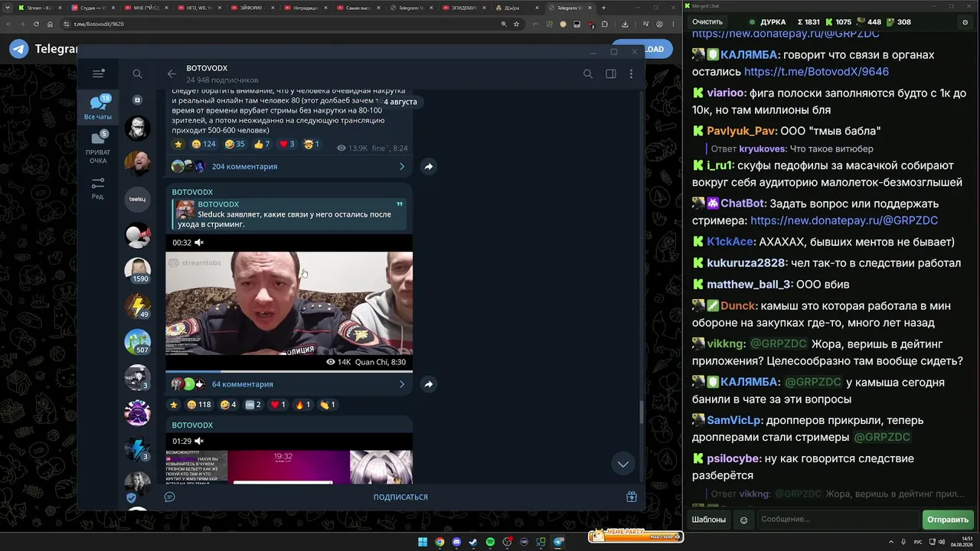Screen dimensions: 980x551
Task: Open the 'teelsy' chat avatar in sidebar
Action: pos(138,199)
